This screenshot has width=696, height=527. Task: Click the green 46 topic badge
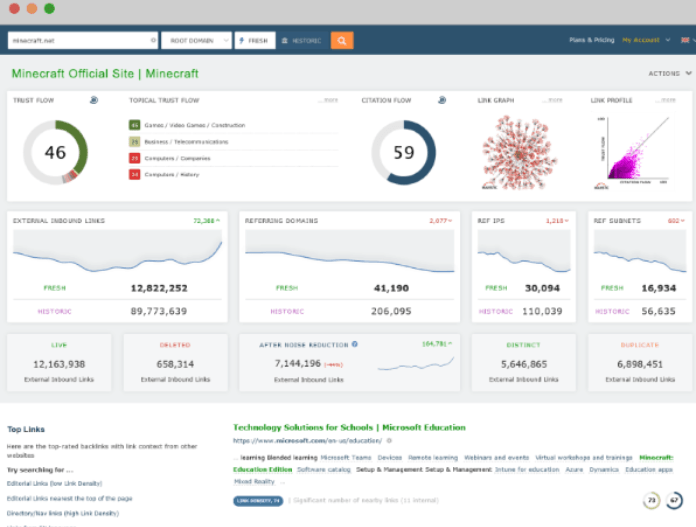[x=134, y=125]
